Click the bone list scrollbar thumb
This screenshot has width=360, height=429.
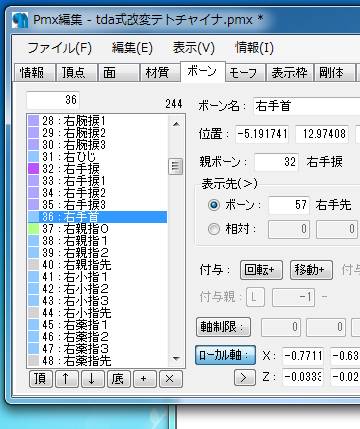click(x=176, y=166)
